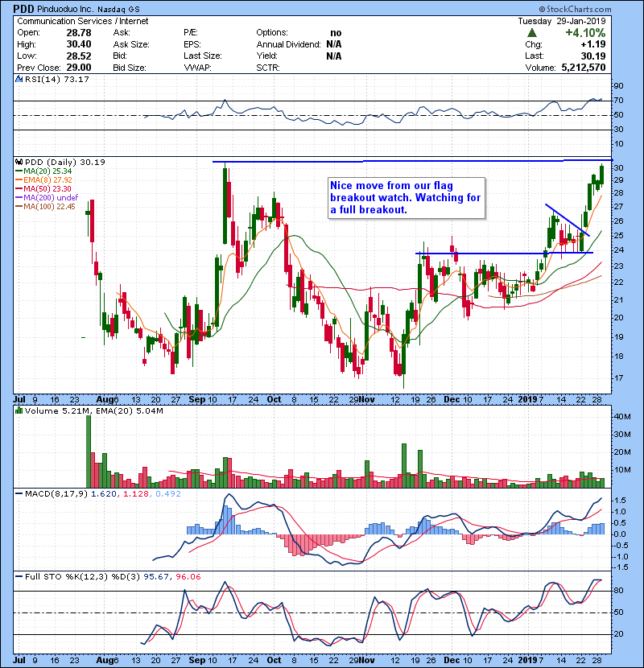Screen dimensions: 644x668
Task: Click the PDD (Daily) 30.19 chart title
Action: tap(64, 163)
